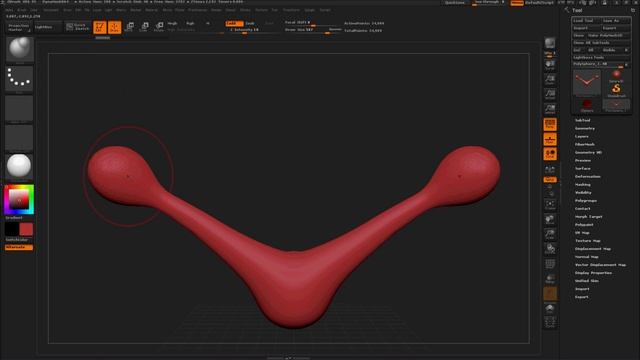Image resolution: width=640 pixels, height=360 pixels.
Task: Open the LightBox button
Action: coord(47,27)
